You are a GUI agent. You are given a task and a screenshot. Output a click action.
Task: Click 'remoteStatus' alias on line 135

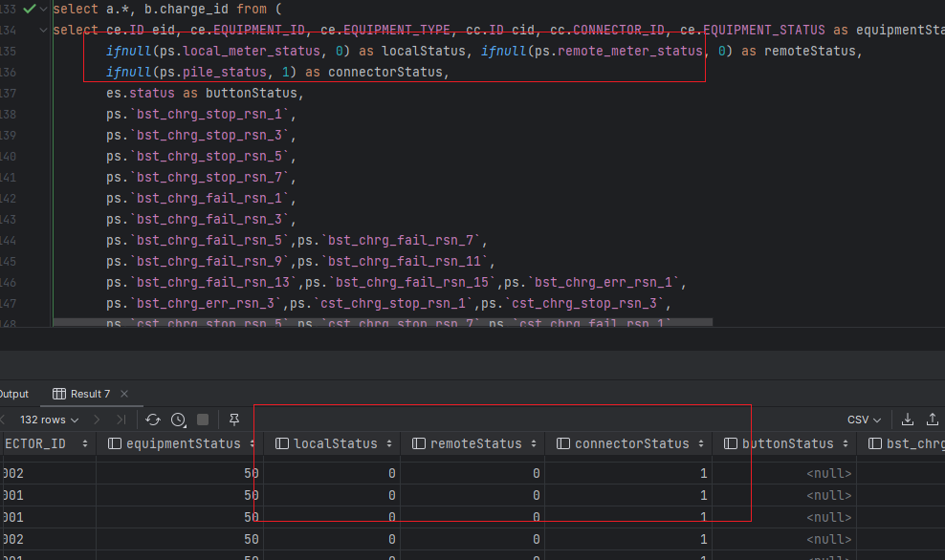point(810,52)
